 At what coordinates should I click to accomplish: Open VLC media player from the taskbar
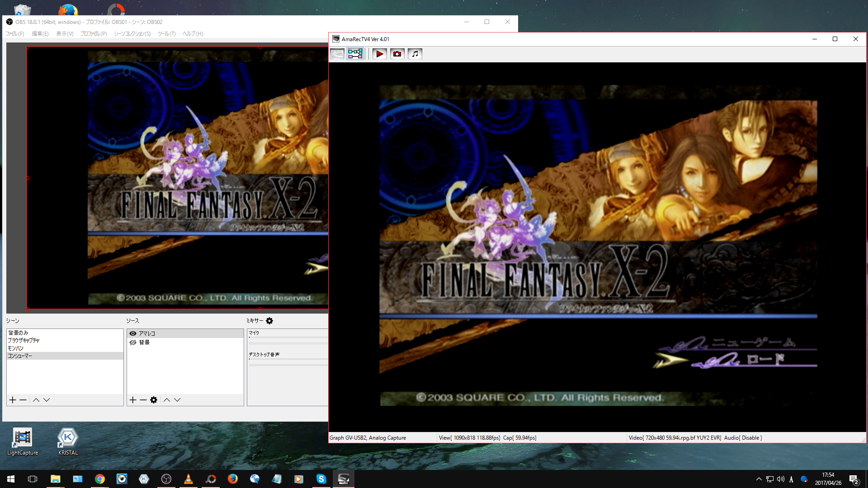click(x=189, y=479)
